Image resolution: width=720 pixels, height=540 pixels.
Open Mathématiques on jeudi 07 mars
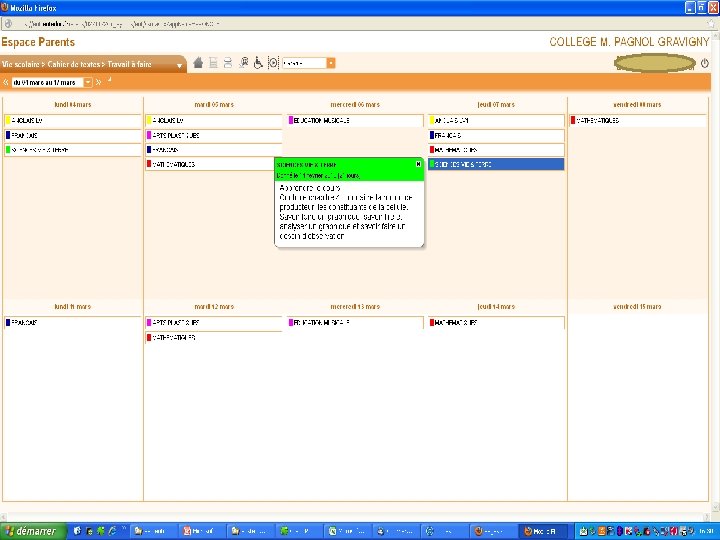[496, 150]
